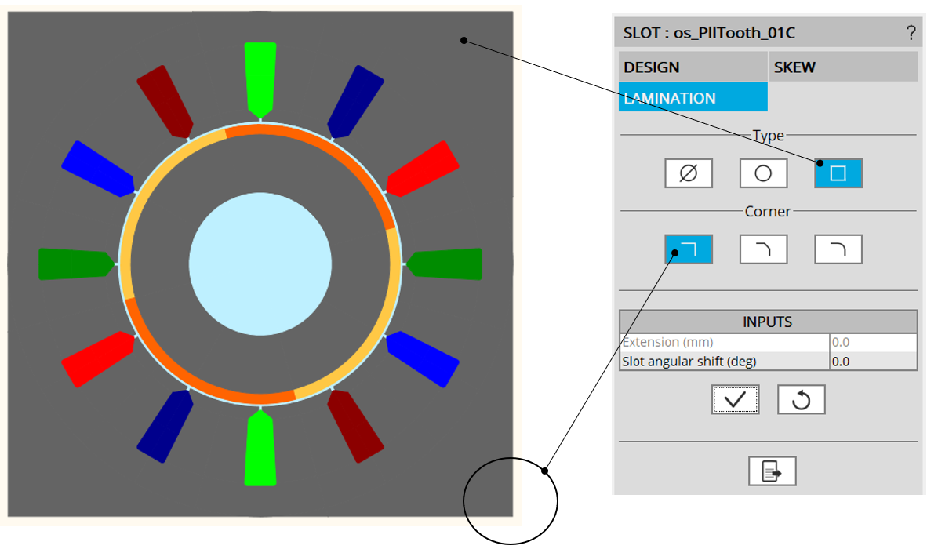Image resolution: width=938 pixels, height=560 pixels.
Task: Validate inputs with the checkmark button
Action: coord(735,399)
